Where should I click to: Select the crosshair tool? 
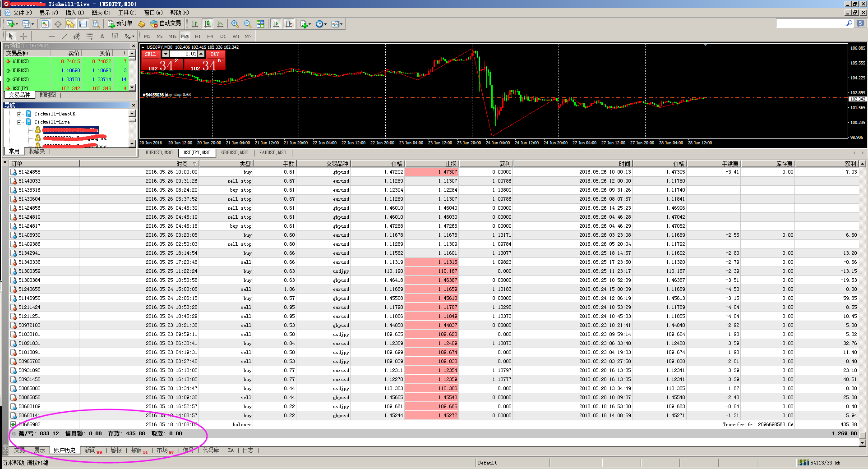[x=23, y=36]
